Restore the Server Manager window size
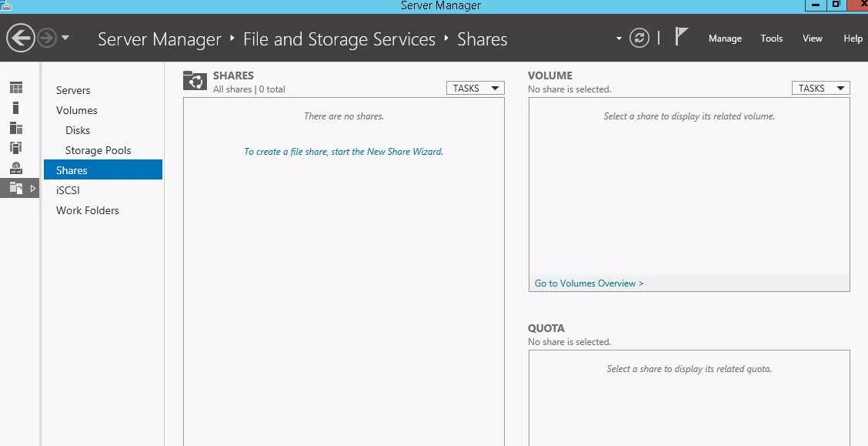This screenshot has height=446, width=868. point(836,5)
